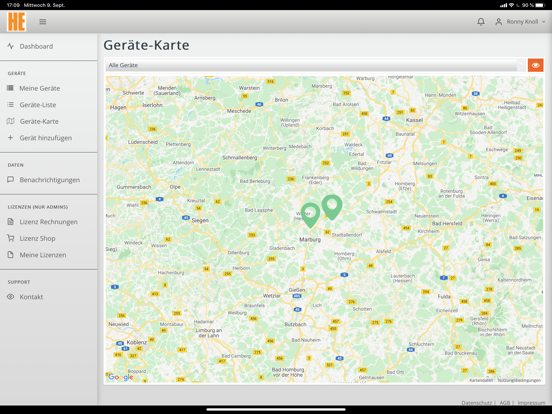Click the Fulda label on map
The image size is (552, 414).
[x=444, y=296]
